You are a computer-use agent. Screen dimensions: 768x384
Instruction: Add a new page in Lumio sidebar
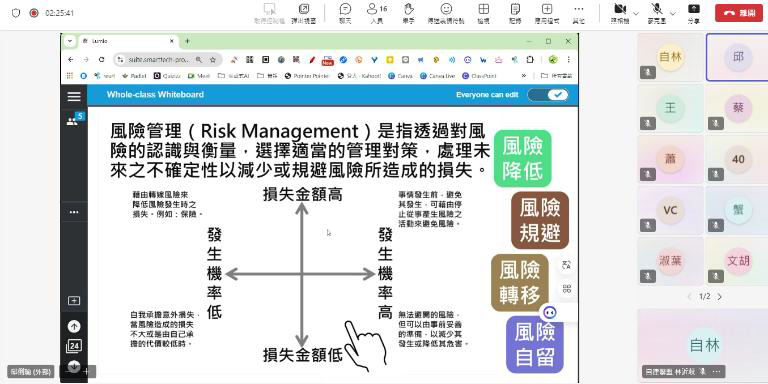pyautogui.click(x=74, y=301)
